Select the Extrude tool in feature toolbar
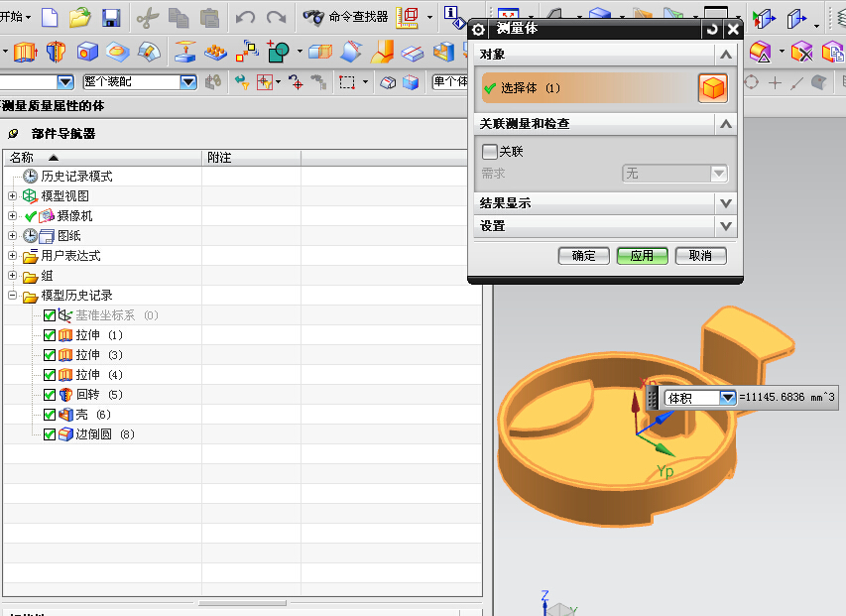This screenshot has height=616, width=846. pyautogui.click(x=25, y=52)
